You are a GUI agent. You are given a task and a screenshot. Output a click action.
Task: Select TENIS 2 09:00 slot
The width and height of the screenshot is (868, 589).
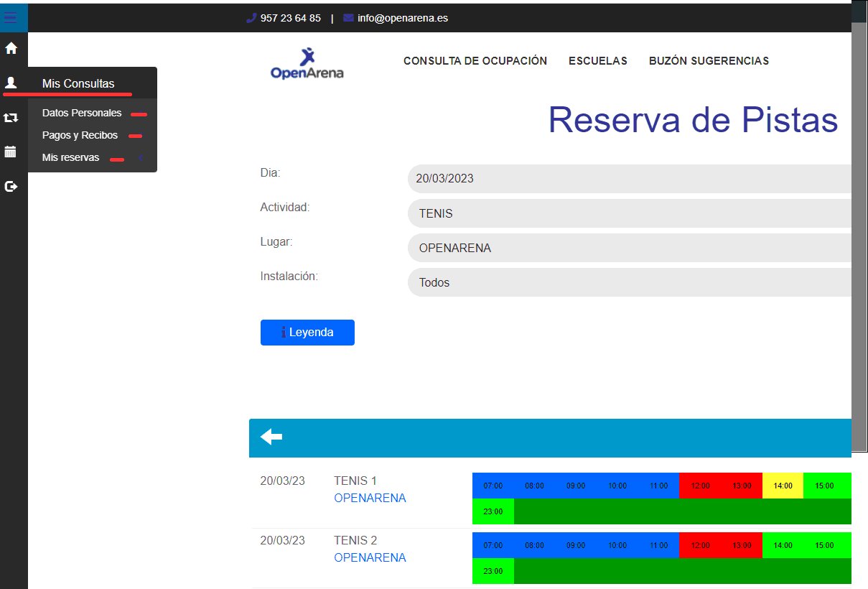click(x=576, y=545)
